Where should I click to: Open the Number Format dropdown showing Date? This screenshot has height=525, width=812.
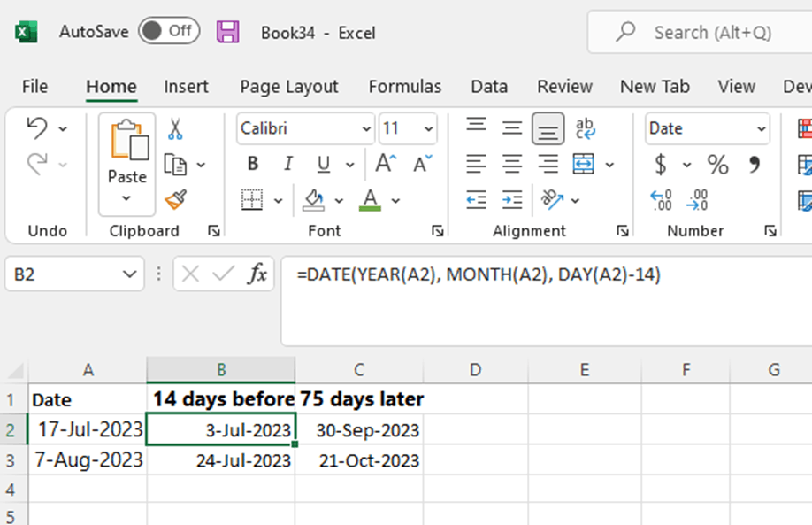pos(706,128)
